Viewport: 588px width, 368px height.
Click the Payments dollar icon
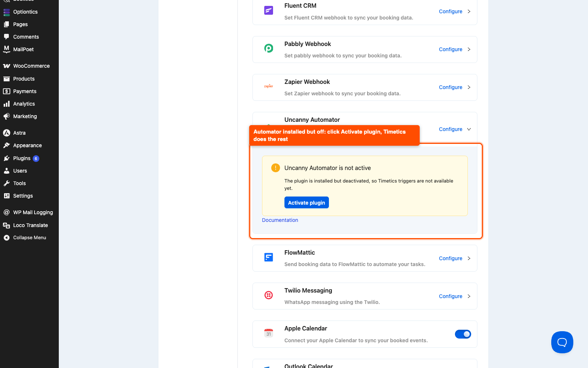tap(7, 91)
